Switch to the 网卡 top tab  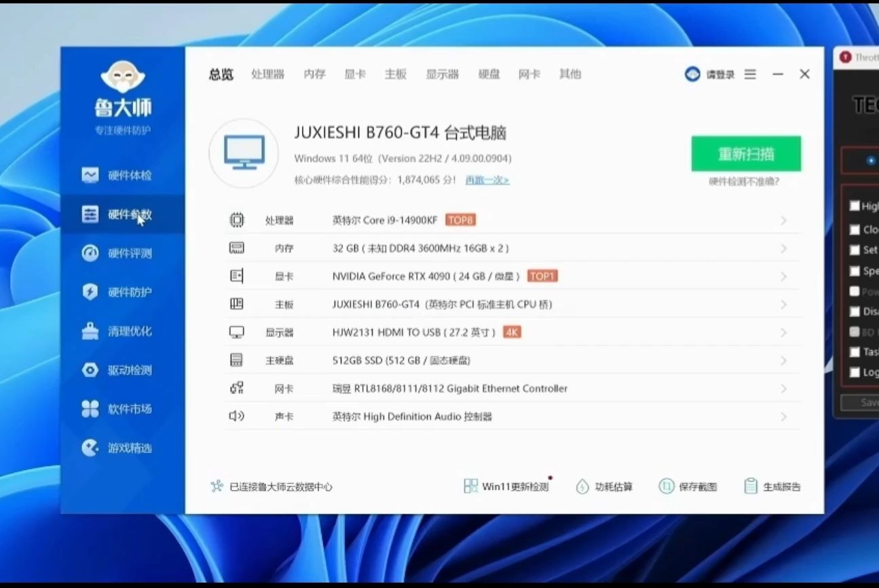[x=529, y=75]
